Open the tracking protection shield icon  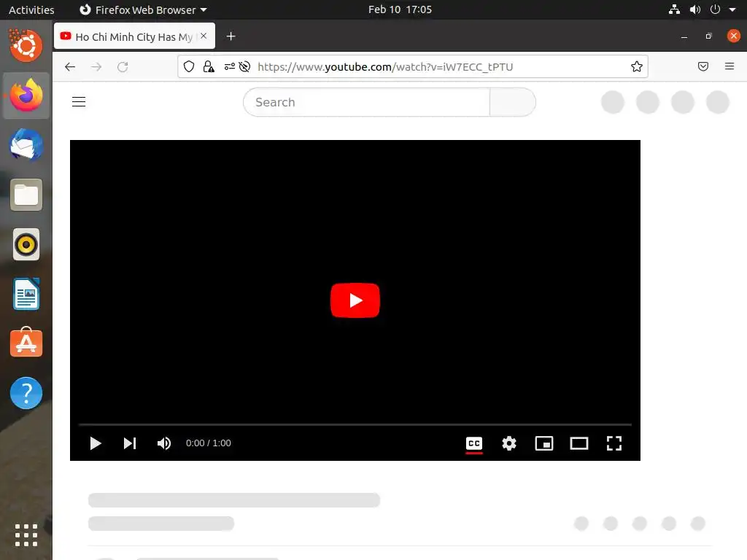click(x=189, y=66)
